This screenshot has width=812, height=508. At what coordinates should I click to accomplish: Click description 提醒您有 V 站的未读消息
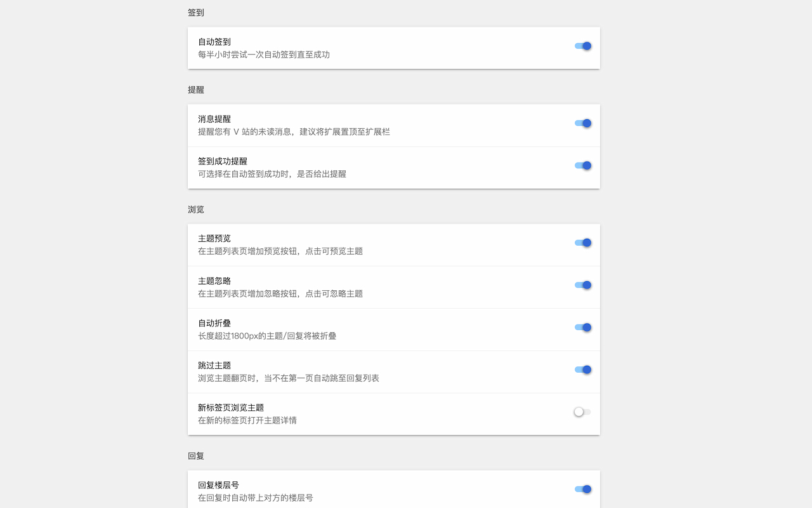(294, 132)
